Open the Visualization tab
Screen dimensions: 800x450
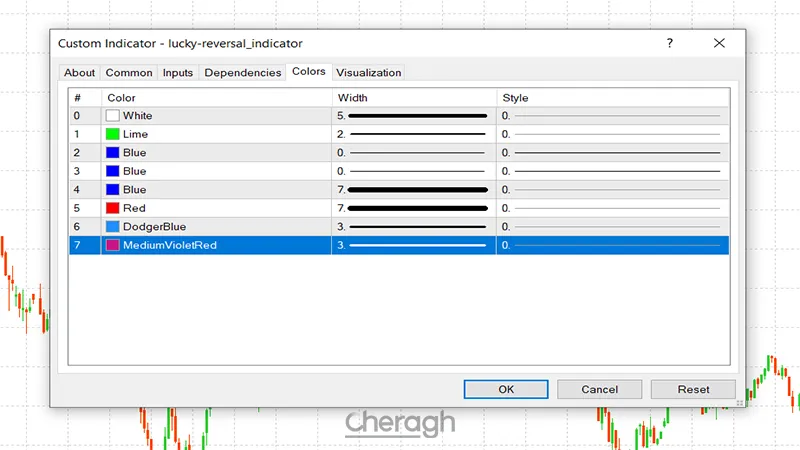click(368, 73)
